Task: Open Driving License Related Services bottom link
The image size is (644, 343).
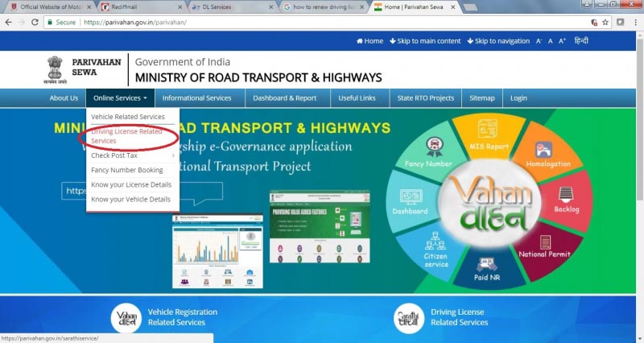Action: 459,317
